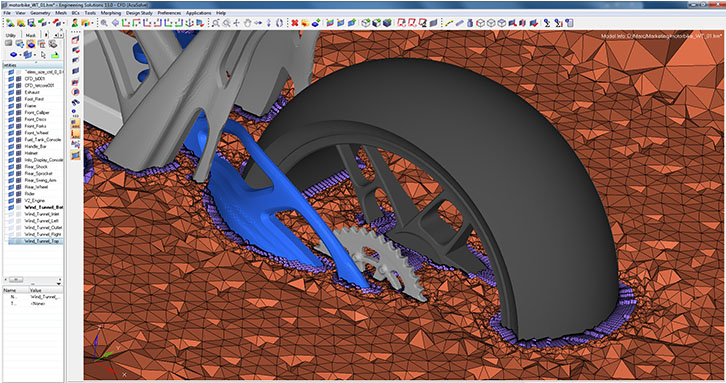
Task: Click the open-folder icon in the top toolbar
Action: (x=21, y=23)
